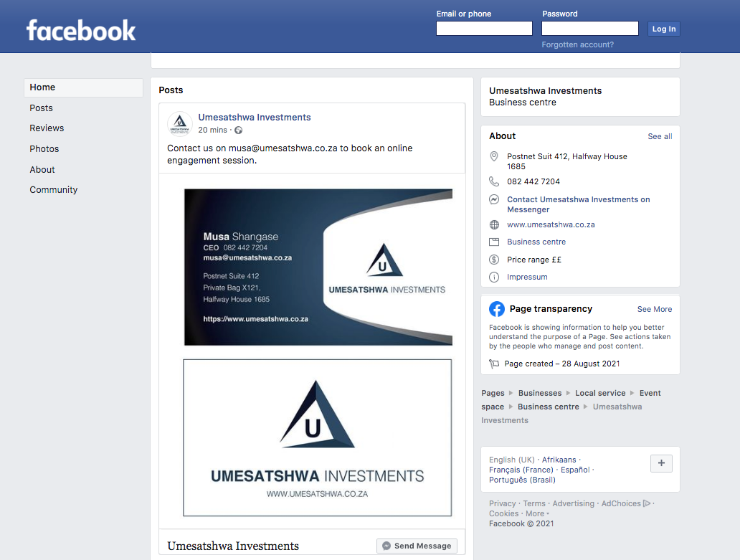Click the Umesatshwa Investments page avatar in post
This screenshot has width=740, height=560.
(x=179, y=123)
